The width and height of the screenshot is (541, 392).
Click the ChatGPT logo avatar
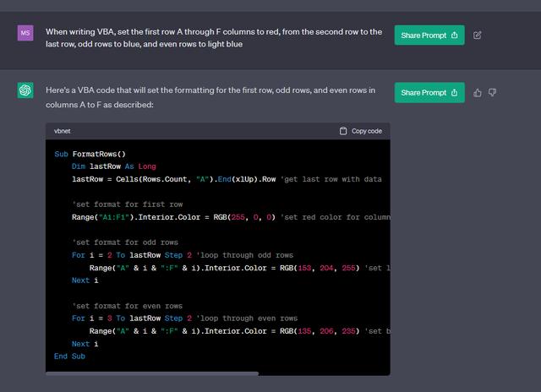pos(25,90)
